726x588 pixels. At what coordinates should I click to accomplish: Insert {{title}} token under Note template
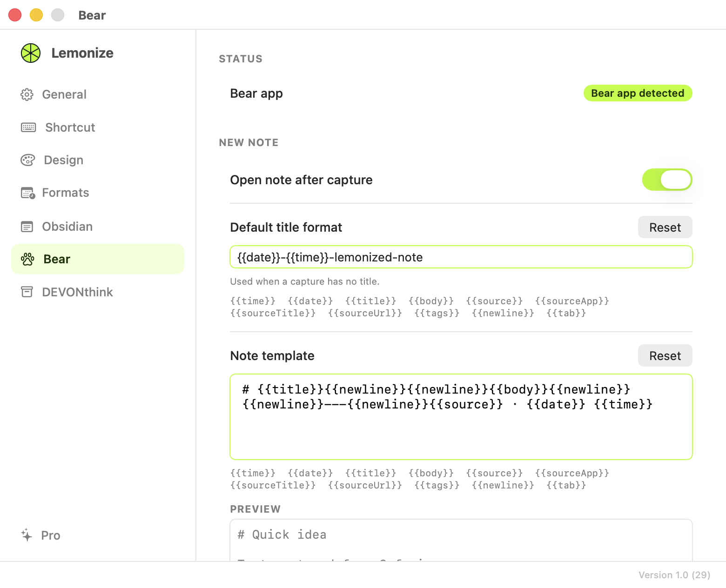pos(371,473)
